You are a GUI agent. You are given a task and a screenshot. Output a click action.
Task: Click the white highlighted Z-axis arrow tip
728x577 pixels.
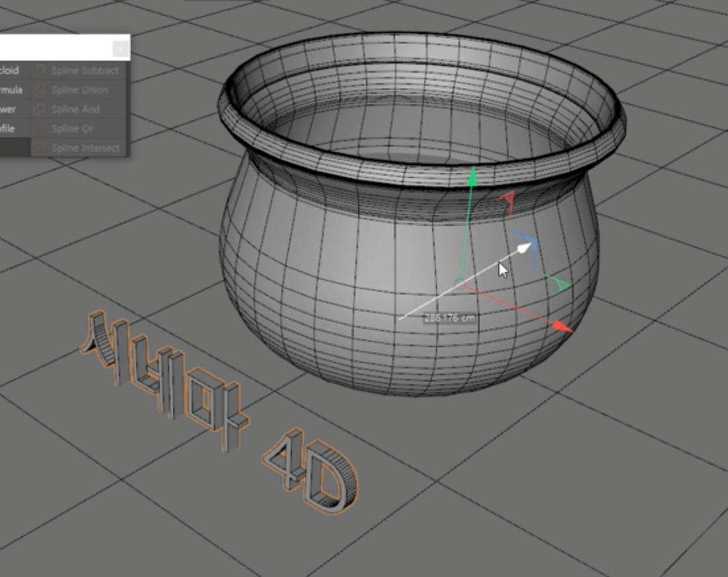tap(525, 248)
